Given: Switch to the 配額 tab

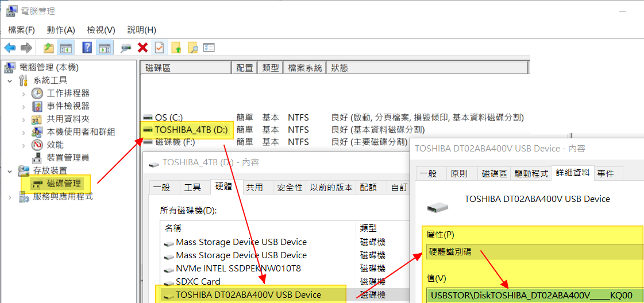Looking at the screenshot, I should point(371,187).
